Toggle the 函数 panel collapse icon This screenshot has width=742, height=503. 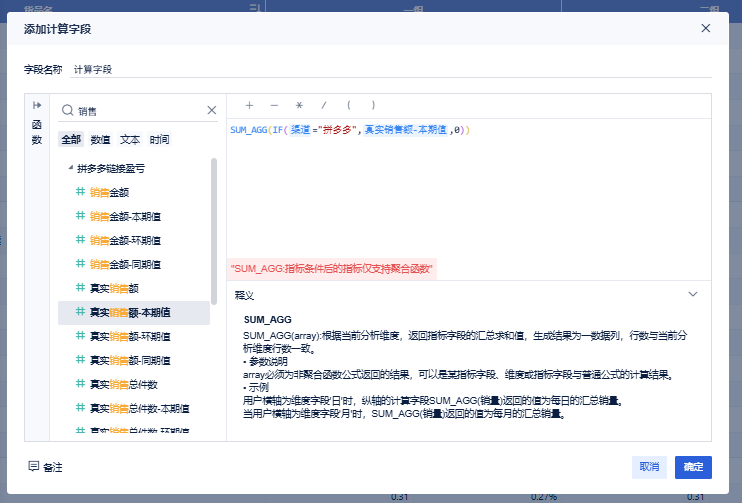[x=37, y=105]
